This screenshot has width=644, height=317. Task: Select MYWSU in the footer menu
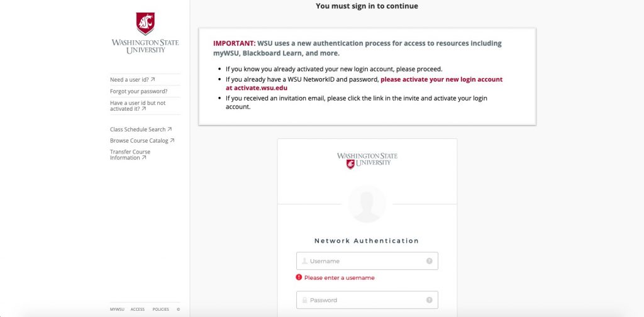[x=117, y=309]
